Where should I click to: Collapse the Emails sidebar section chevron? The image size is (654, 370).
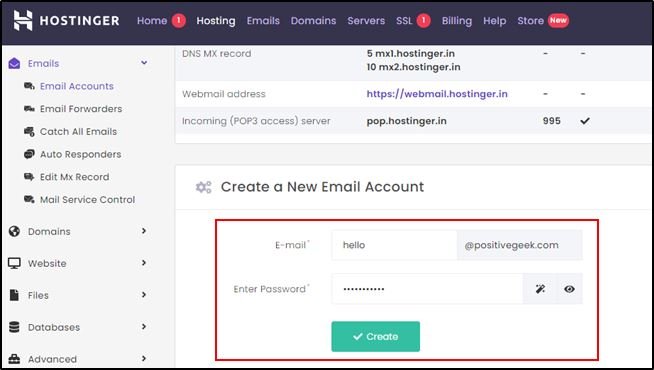(x=144, y=63)
